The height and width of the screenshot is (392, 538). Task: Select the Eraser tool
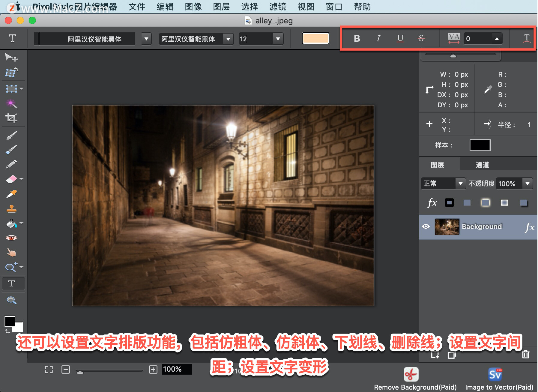[11, 179]
